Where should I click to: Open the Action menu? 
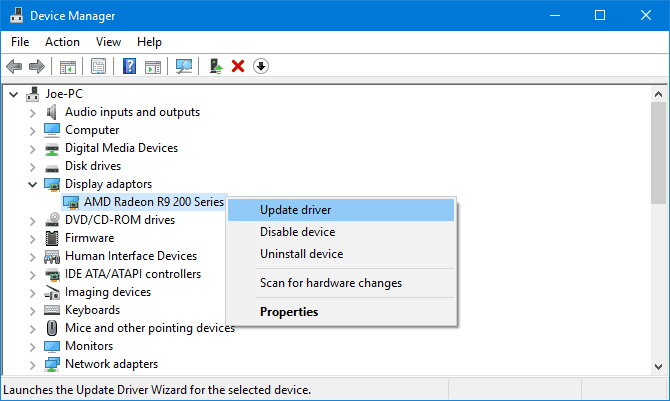[62, 42]
